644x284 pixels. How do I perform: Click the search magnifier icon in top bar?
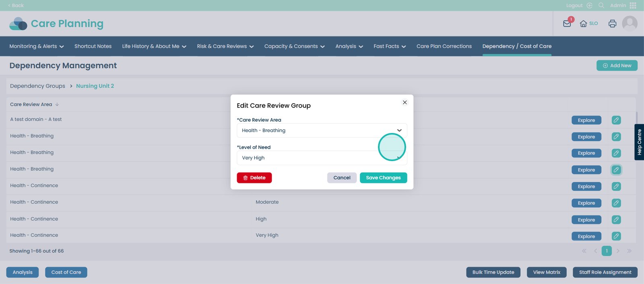tap(601, 5)
